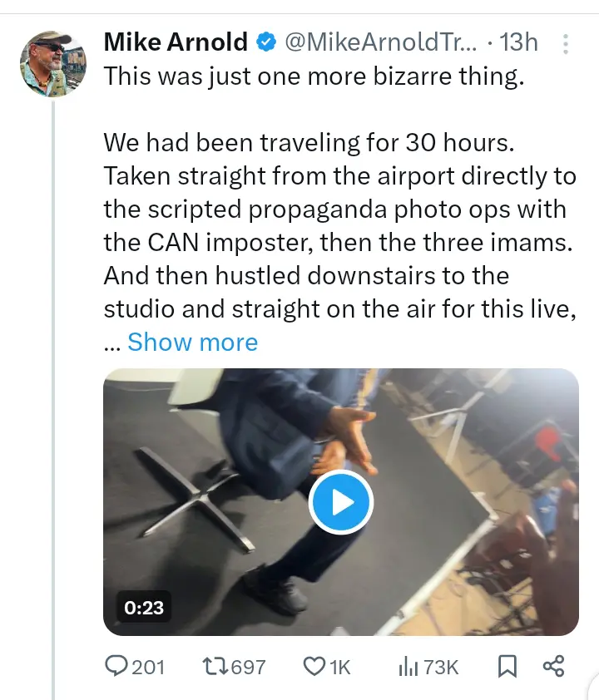Click the 1K likes count

click(339, 667)
